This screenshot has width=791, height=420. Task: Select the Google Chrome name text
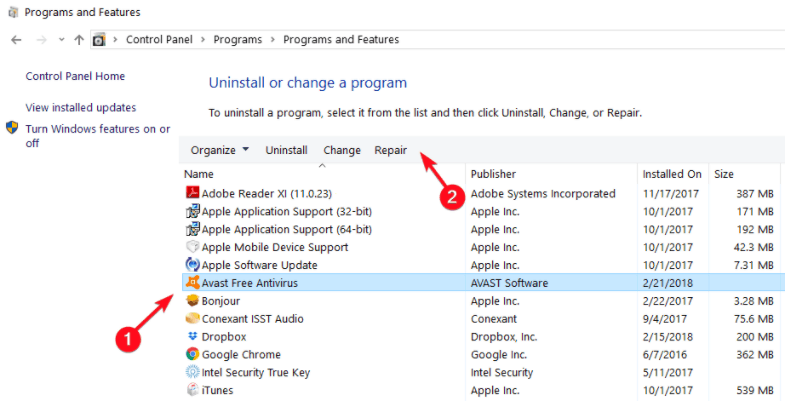pyautogui.click(x=241, y=354)
